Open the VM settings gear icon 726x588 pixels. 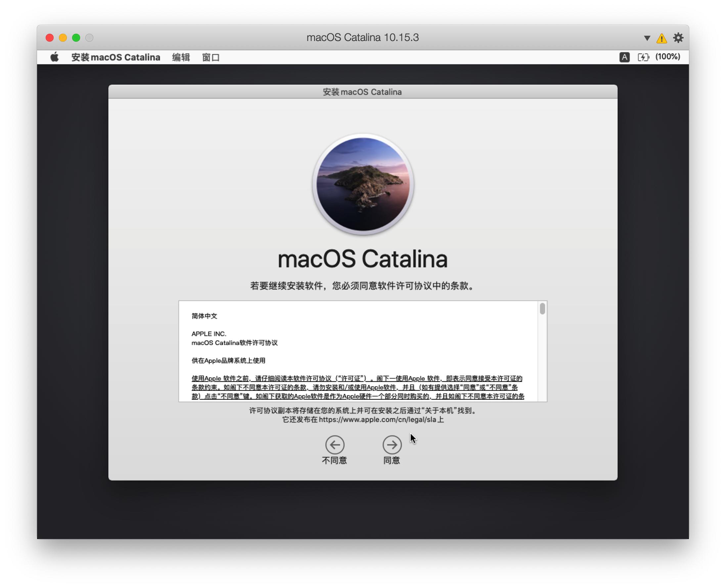678,38
